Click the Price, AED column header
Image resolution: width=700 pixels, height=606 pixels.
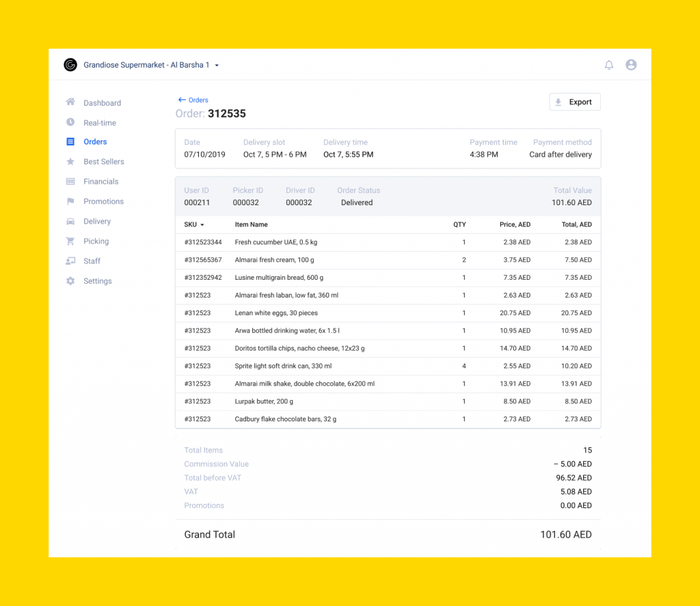point(515,224)
